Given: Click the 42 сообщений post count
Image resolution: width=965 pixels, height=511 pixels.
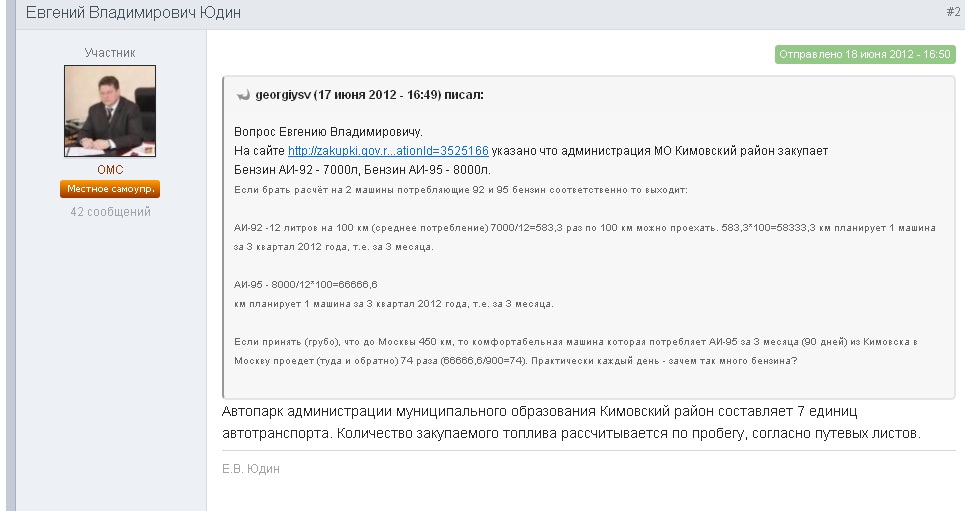Looking at the screenshot, I should tap(110, 212).
